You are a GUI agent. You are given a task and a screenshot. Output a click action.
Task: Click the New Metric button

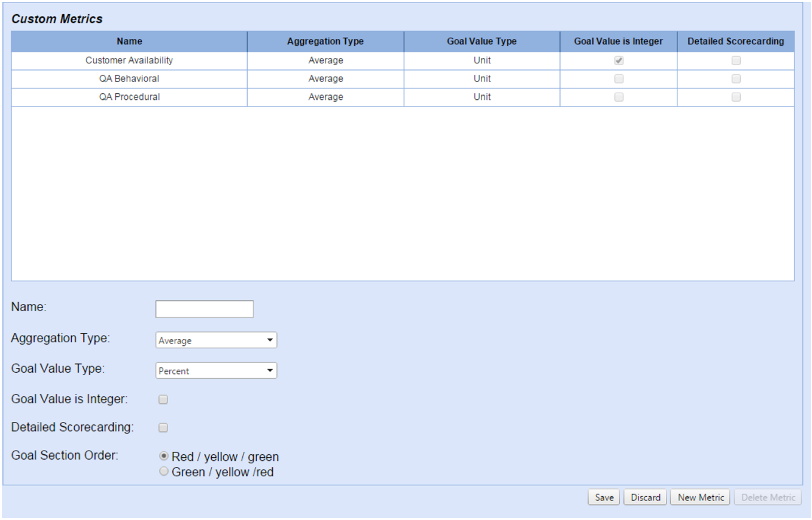coord(701,497)
